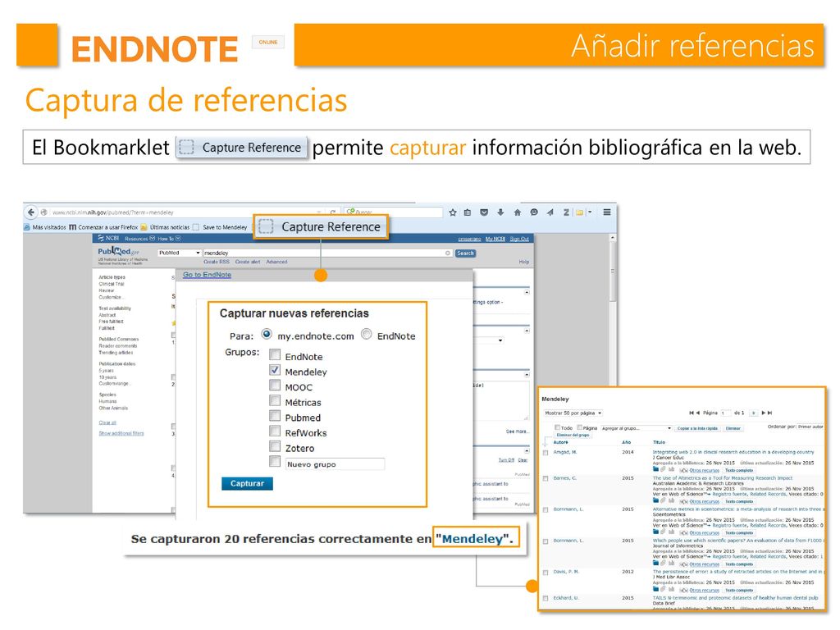Check the Amgad, M. reference checkbox
The height and width of the screenshot is (630, 840).
click(546, 453)
